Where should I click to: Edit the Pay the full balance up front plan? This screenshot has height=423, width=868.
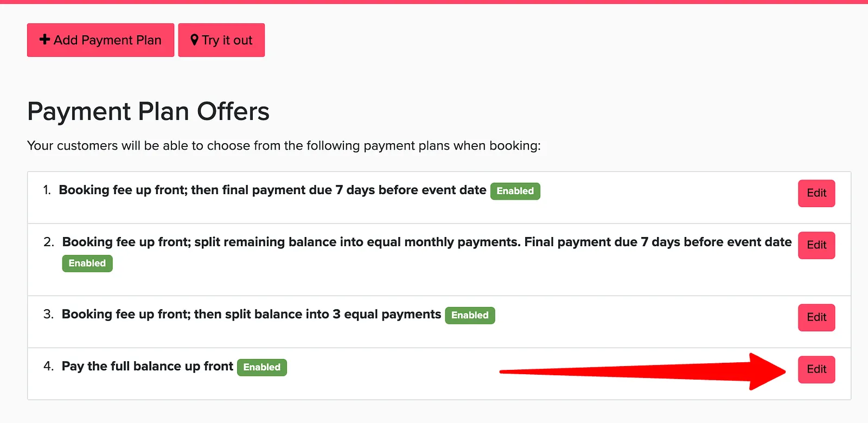(x=816, y=369)
